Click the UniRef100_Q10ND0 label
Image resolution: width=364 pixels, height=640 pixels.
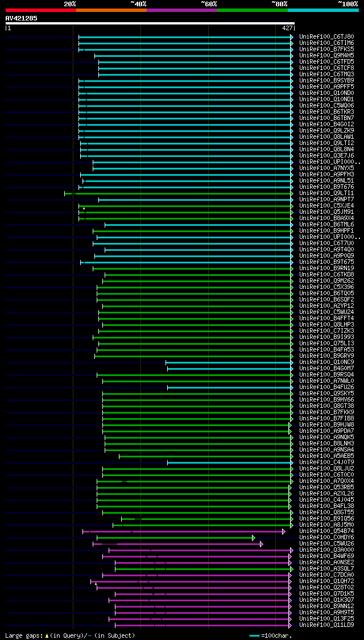click(x=326, y=93)
